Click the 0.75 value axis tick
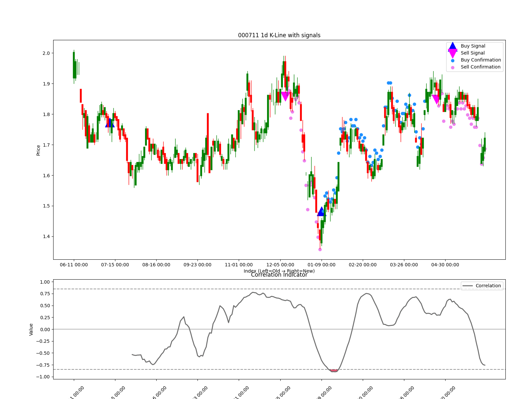 pos(45,294)
